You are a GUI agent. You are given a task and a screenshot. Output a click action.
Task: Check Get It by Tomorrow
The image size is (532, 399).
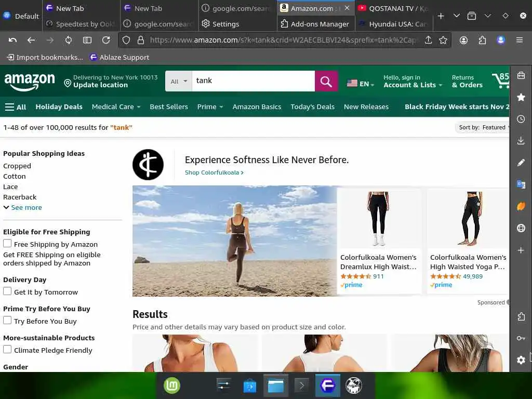pyautogui.click(x=7, y=291)
